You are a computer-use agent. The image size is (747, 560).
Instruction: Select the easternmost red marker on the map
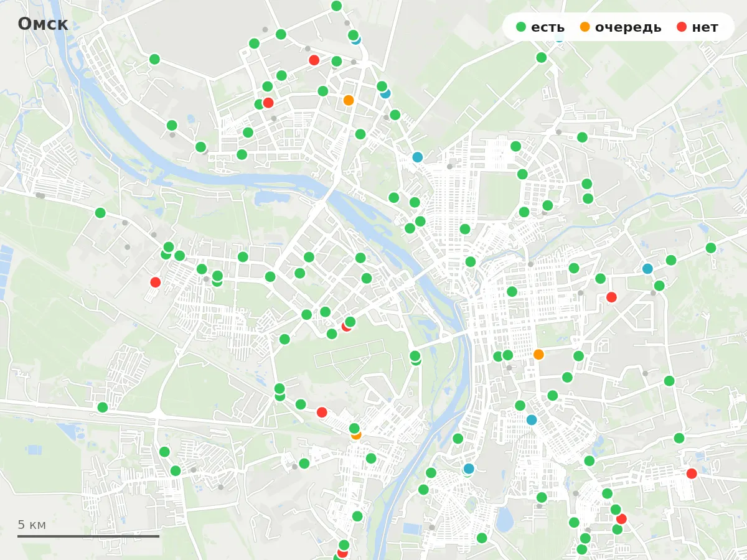point(692,474)
